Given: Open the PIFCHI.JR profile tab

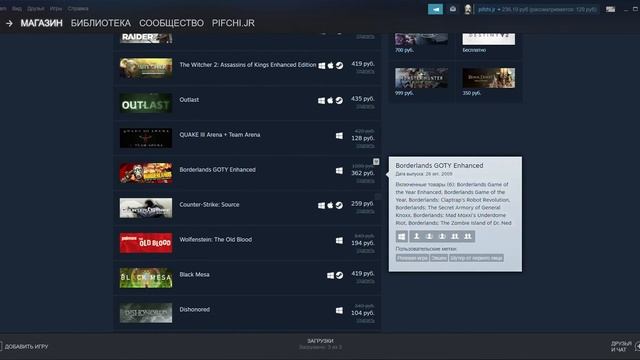Looking at the screenshot, I should pos(233,23).
